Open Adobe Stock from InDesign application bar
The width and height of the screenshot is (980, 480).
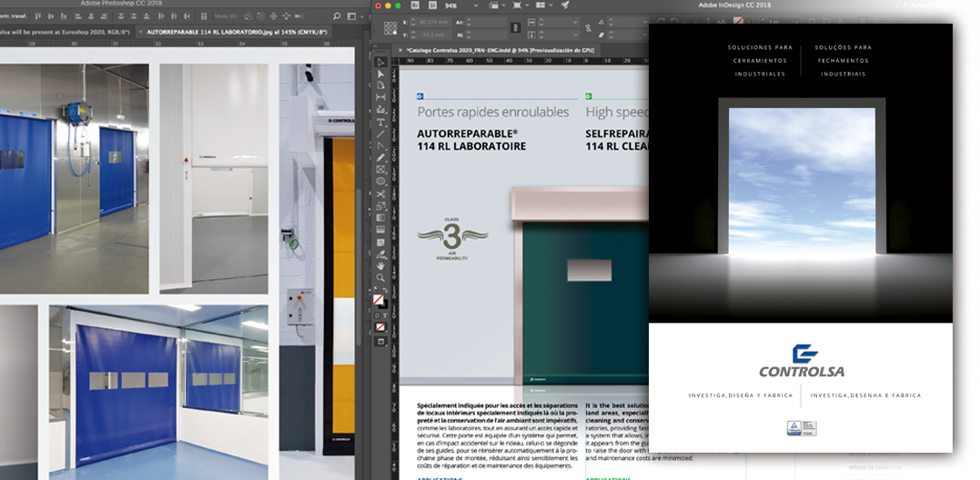[432, 5]
